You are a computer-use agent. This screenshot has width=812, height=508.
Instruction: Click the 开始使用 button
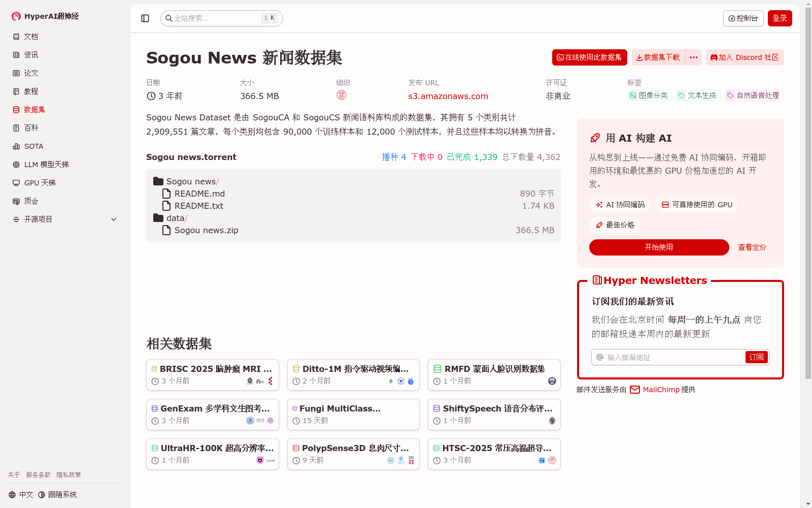659,247
